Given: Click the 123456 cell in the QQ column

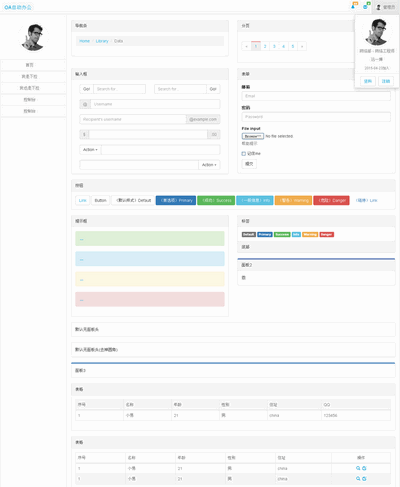Looking at the screenshot, I should 356,415.
